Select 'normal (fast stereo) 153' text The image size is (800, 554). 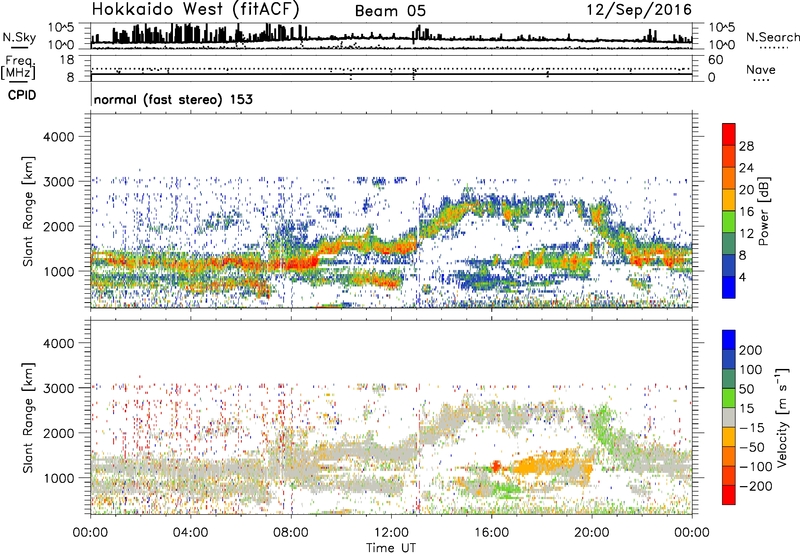point(173,99)
